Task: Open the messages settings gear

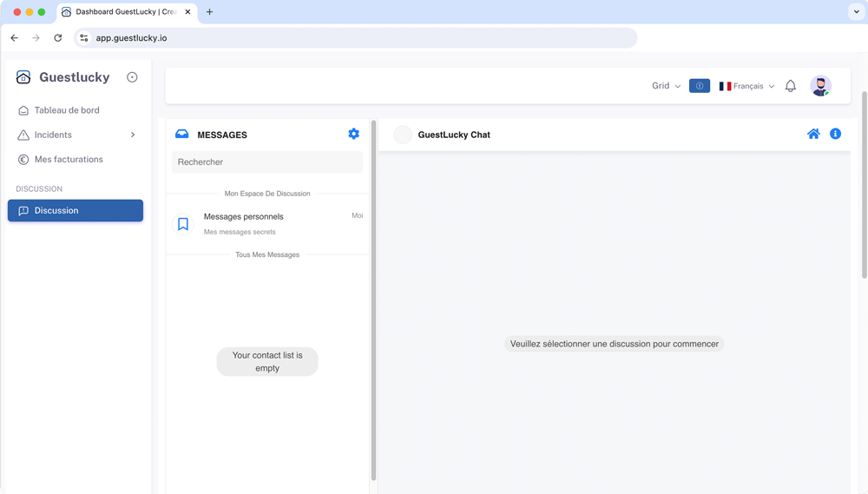Action: point(354,134)
